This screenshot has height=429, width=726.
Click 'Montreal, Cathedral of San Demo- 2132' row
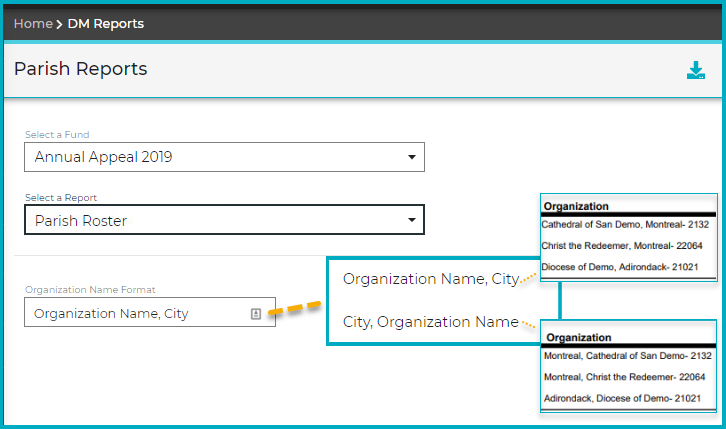(627, 356)
